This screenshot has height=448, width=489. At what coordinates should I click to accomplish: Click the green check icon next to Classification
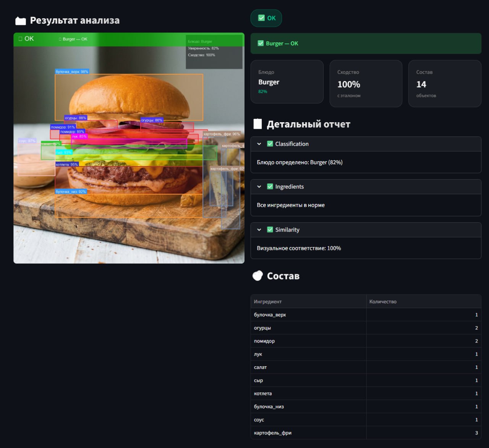click(x=270, y=144)
